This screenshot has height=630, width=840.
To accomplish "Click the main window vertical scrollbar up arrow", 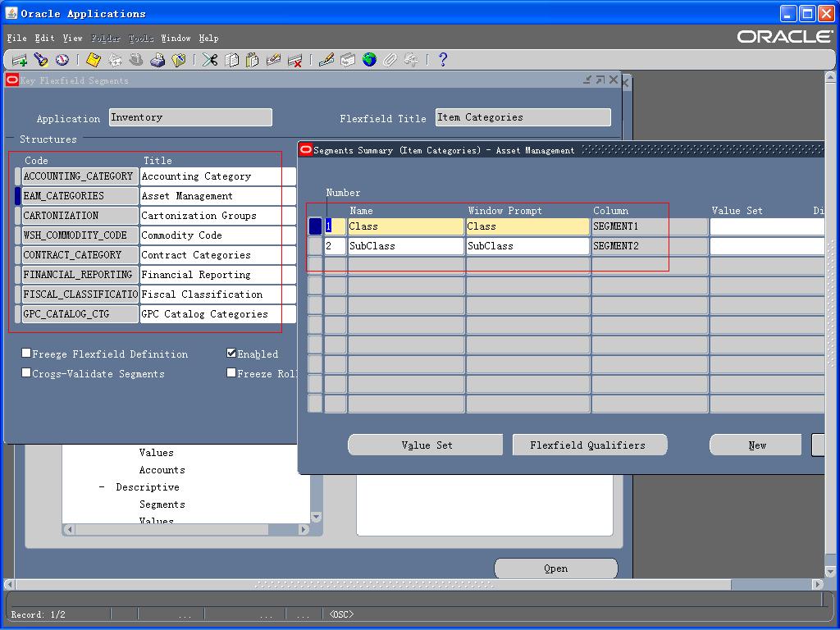I will coord(830,77).
